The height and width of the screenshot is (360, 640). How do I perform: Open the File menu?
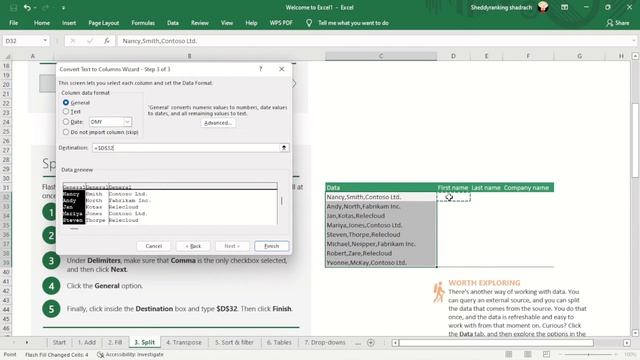coord(13,23)
